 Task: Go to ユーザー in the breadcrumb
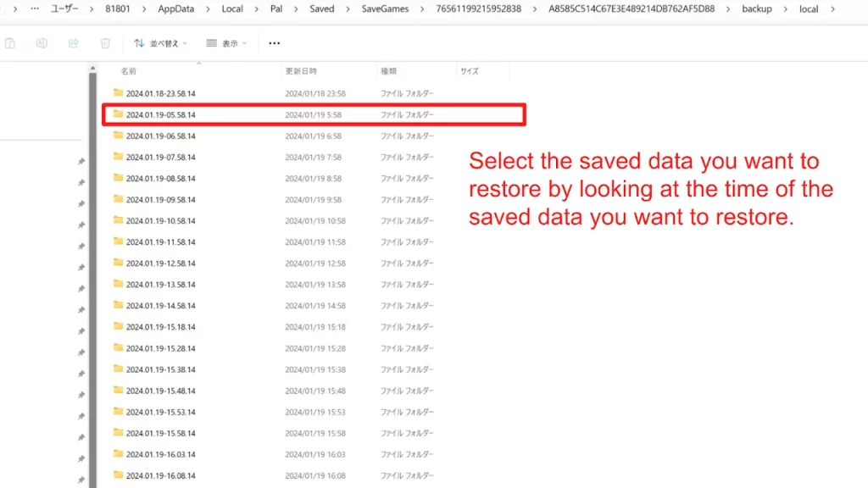[64, 8]
